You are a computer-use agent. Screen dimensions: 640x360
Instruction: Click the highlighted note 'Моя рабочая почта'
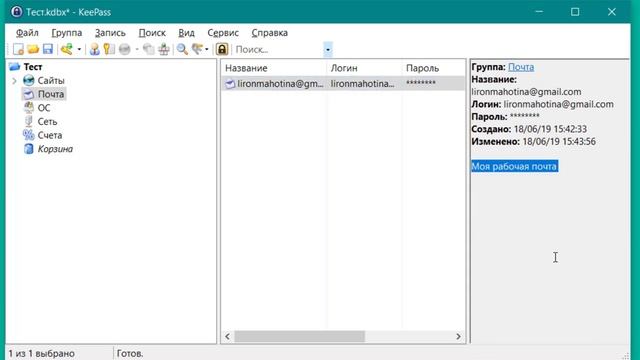514,166
